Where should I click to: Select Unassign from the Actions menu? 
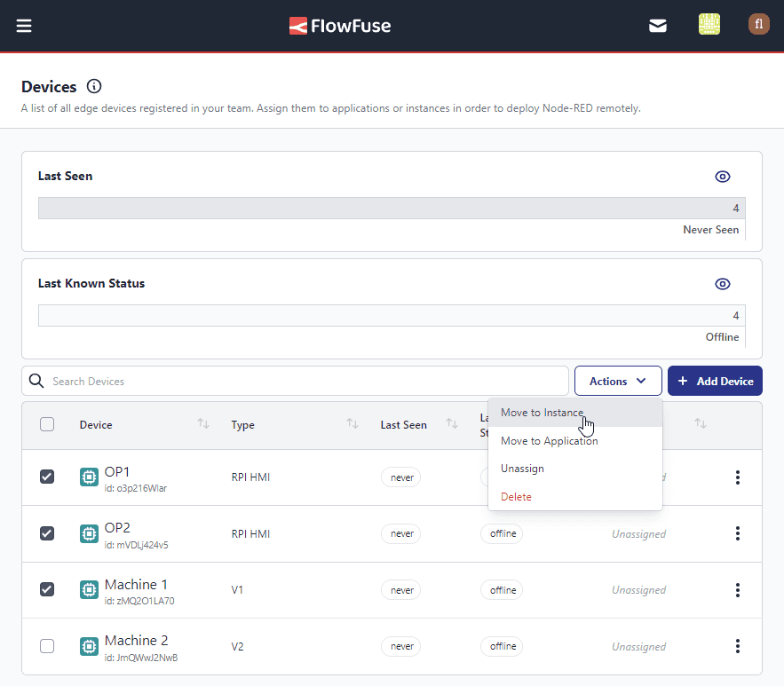pyautogui.click(x=522, y=468)
